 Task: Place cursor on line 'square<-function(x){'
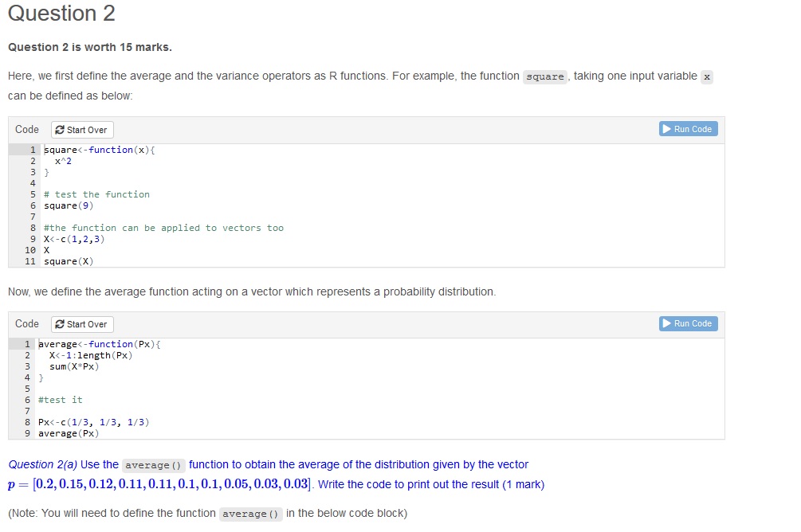100,150
